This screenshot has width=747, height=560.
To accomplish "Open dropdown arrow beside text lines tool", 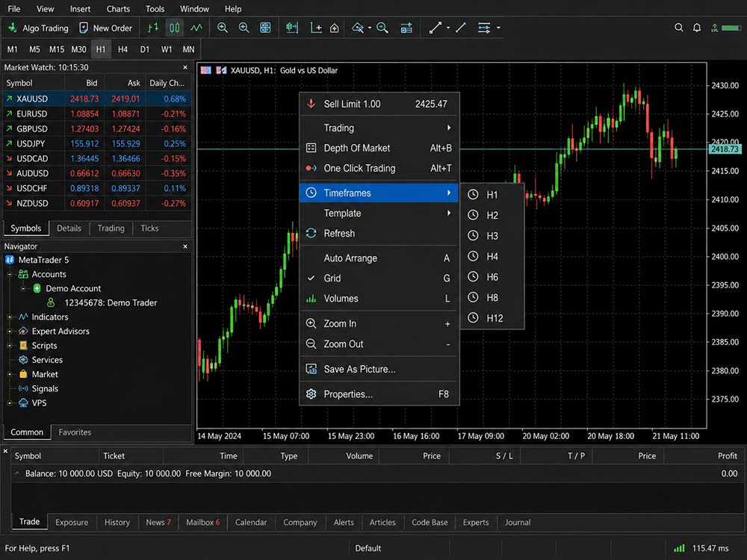I will [x=498, y=28].
